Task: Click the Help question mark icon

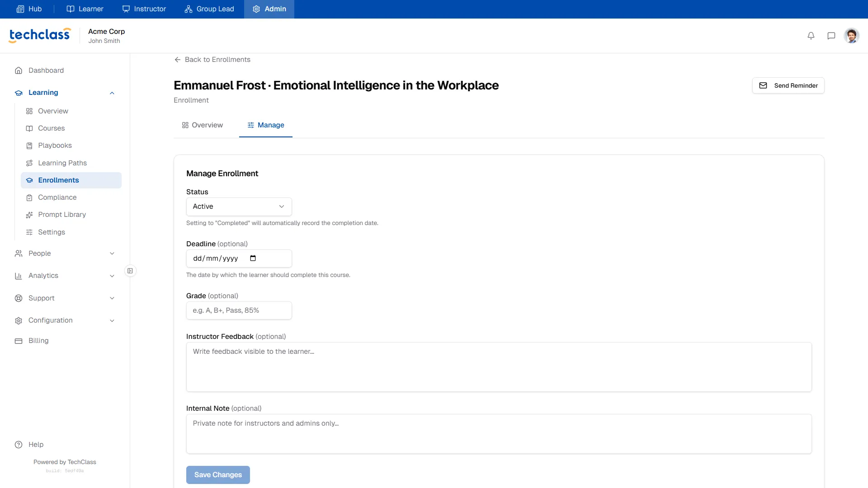Action: (19, 445)
